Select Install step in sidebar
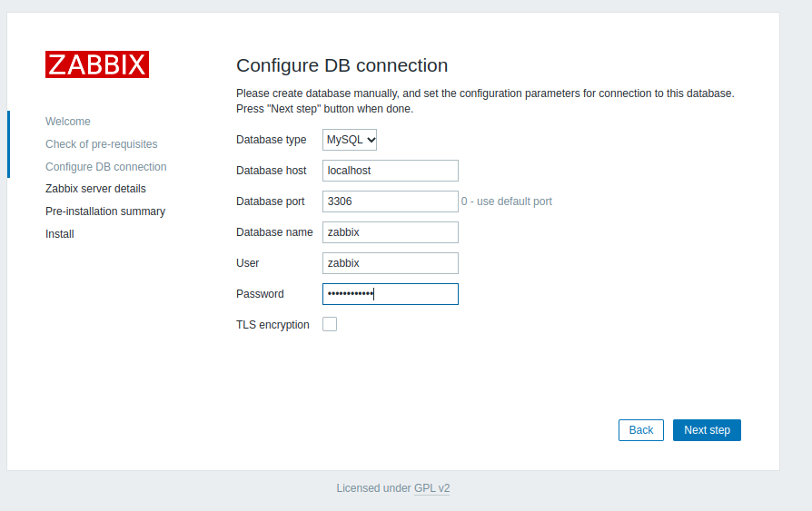812x511 pixels. point(60,234)
